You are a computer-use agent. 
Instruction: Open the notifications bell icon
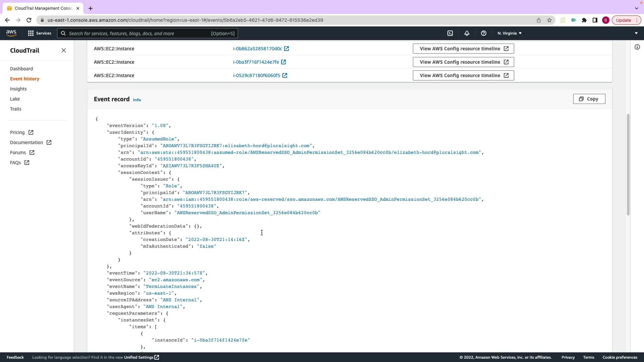[x=467, y=33]
